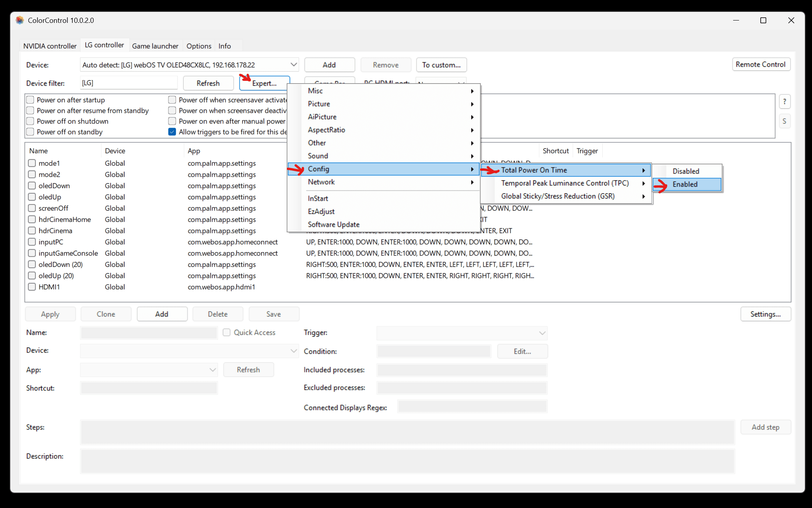Click the Add device button

pos(329,65)
